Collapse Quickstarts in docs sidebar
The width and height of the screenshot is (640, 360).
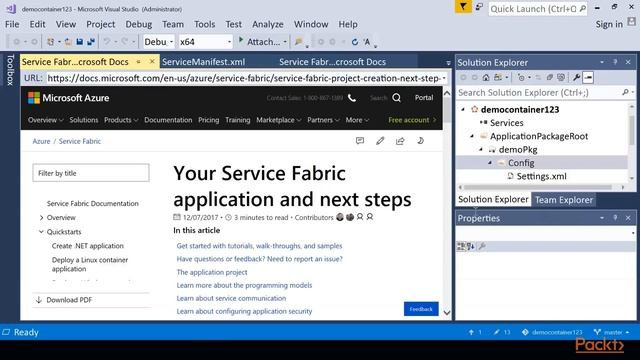point(41,232)
